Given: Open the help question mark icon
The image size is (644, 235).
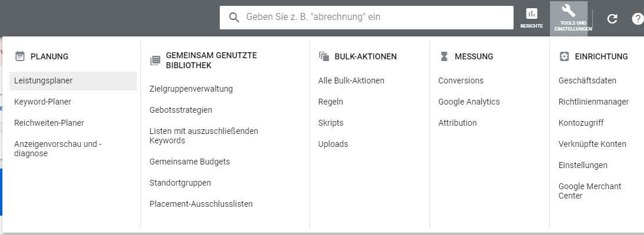Looking at the screenshot, I should click(638, 18).
